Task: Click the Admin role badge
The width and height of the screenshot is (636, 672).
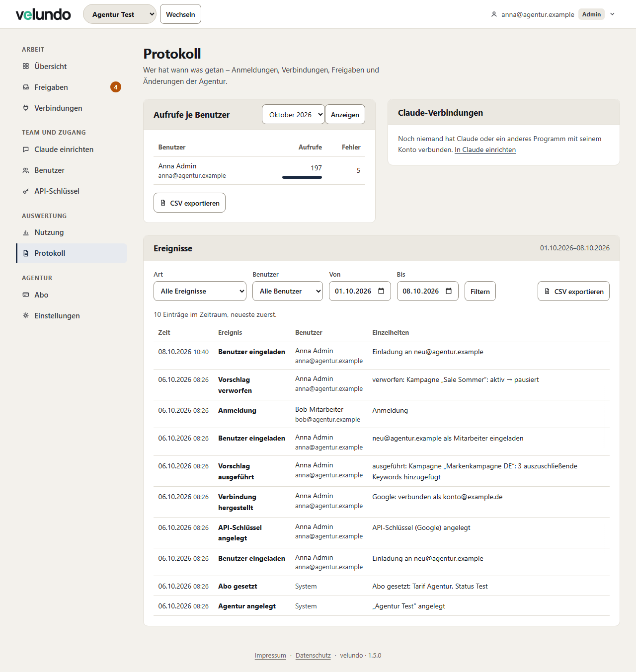Action: pos(591,14)
